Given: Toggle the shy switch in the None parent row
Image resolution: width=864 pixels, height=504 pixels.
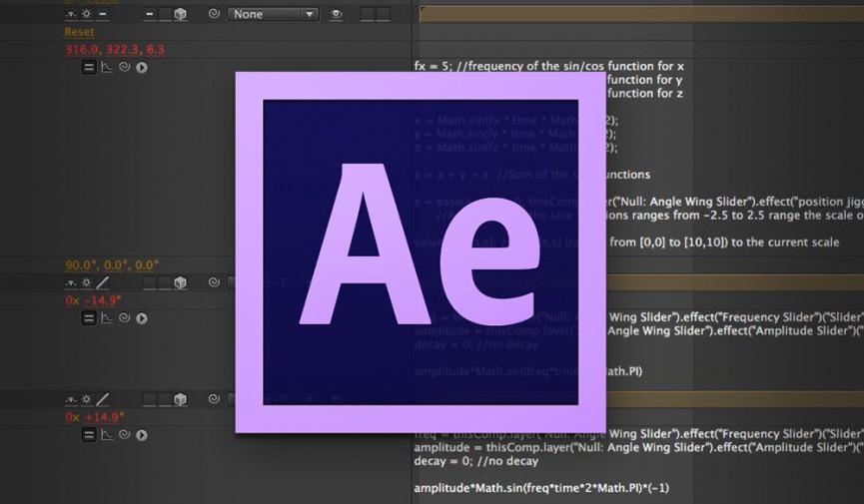Looking at the screenshot, I should point(71,14).
